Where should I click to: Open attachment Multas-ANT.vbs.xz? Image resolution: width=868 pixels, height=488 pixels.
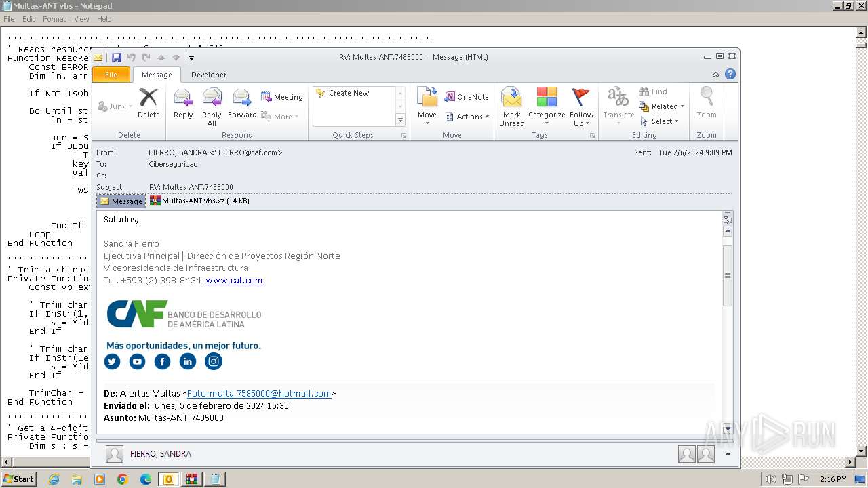[x=200, y=201]
